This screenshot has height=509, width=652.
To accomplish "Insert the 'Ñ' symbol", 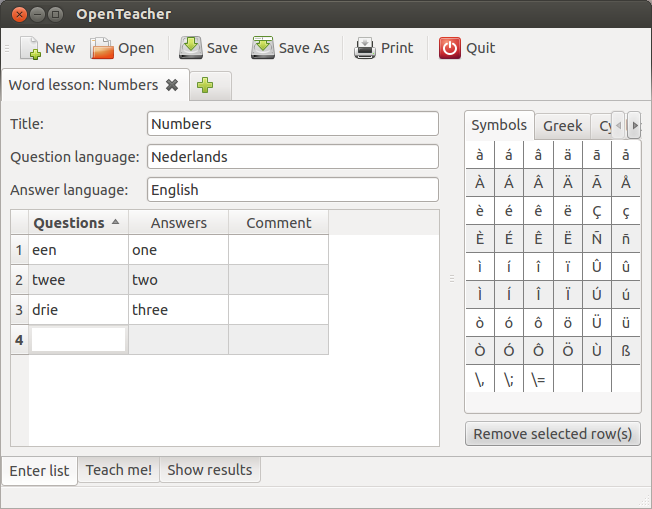I will pyautogui.click(x=597, y=239).
